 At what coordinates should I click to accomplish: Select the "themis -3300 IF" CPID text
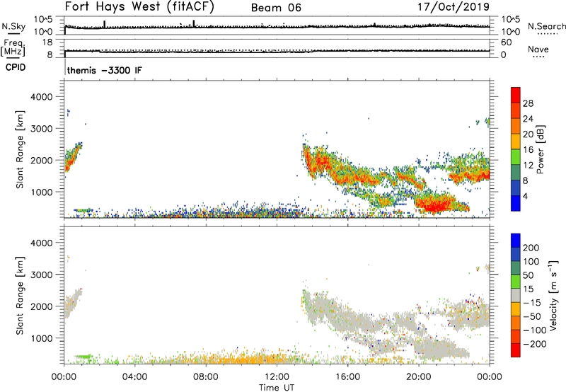point(105,70)
